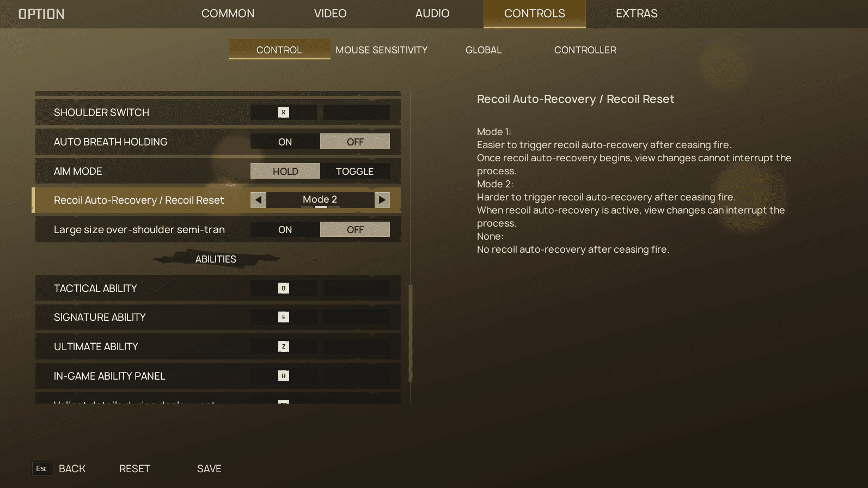Select previous Recoil Auto-Recovery mode with left arrow
The width and height of the screenshot is (868, 488).
pyautogui.click(x=258, y=200)
